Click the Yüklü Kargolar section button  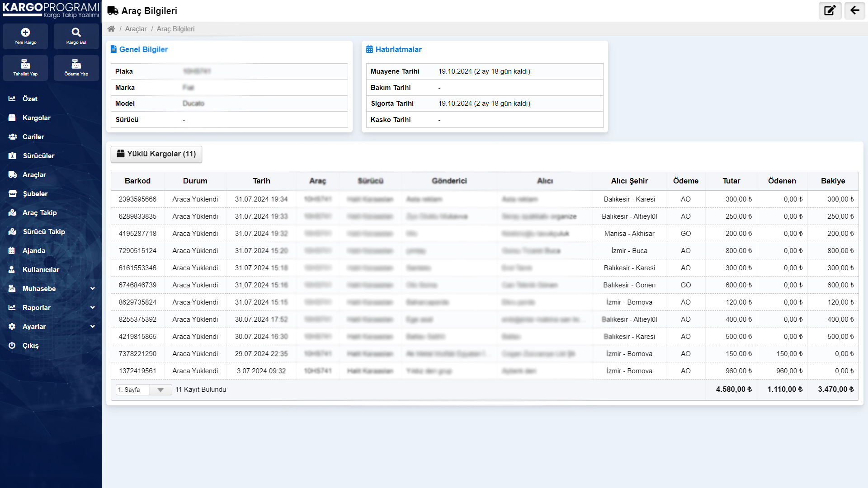pos(156,154)
